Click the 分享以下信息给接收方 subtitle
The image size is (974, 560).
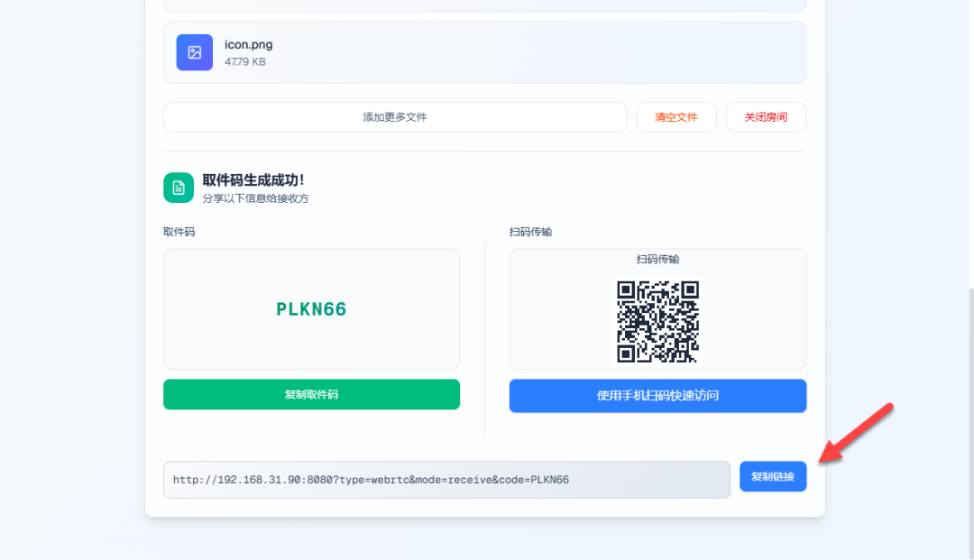click(255, 198)
